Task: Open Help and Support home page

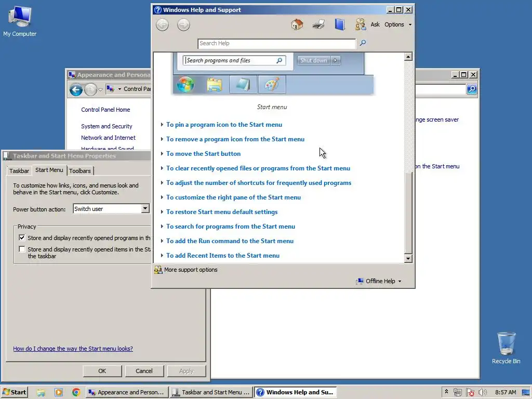Action: click(297, 24)
